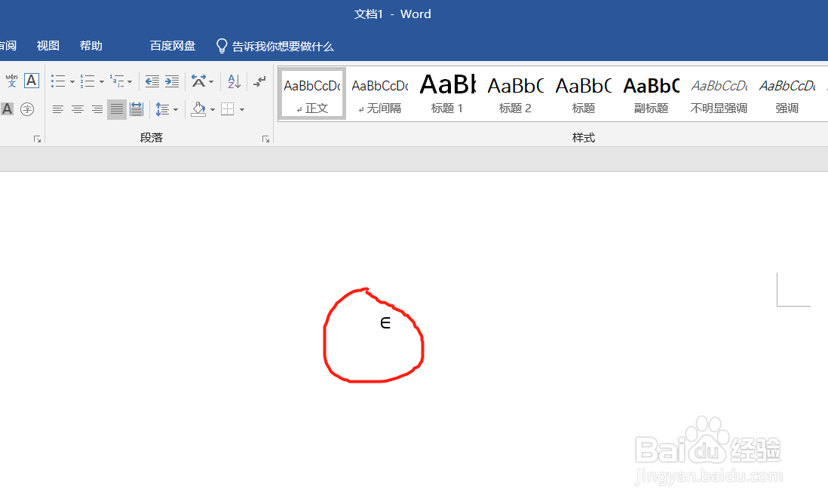Align text to the left
Screen dimensions: 828x504
click(58, 109)
